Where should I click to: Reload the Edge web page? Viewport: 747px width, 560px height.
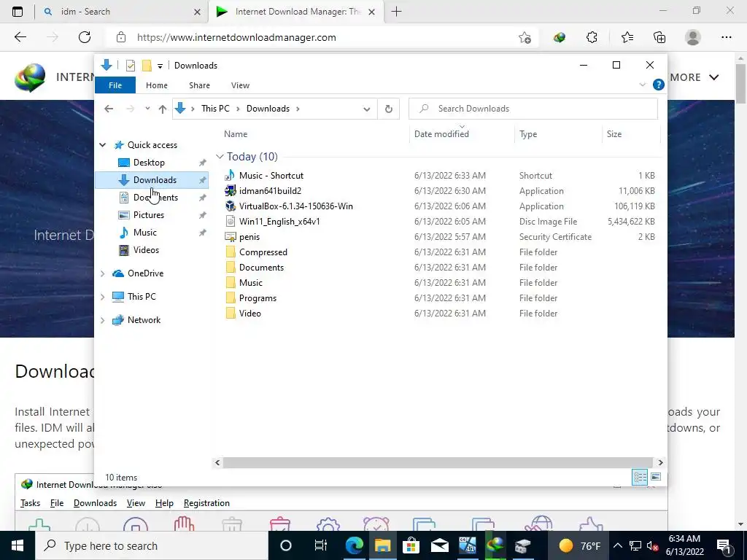point(85,37)
